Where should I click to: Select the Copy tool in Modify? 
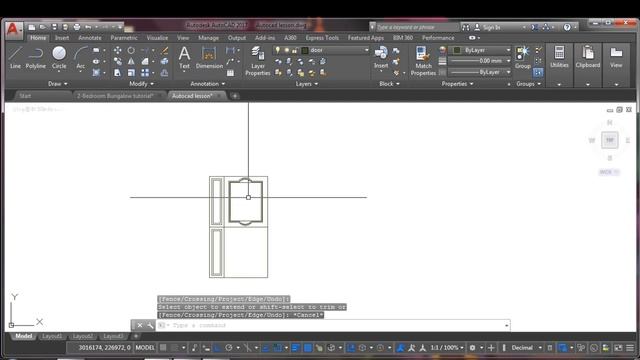118,61
